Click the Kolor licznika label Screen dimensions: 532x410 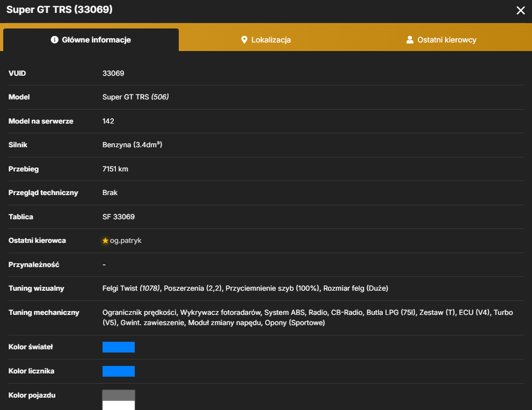[x=31, y=371]
